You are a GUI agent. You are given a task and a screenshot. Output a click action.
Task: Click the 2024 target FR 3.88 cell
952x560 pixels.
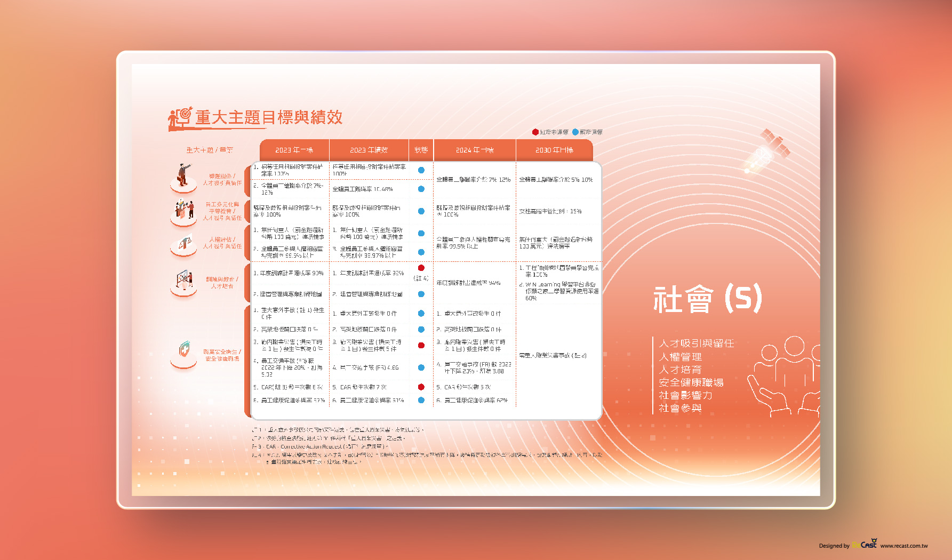click(474, 367)
